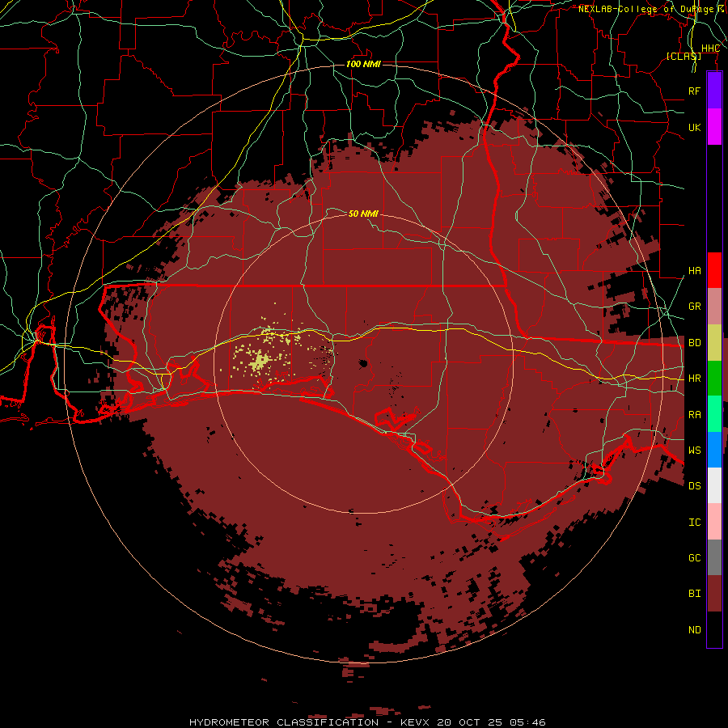Click the RA legend label
This screenshot has width=728, height=728.
[695, 415]
